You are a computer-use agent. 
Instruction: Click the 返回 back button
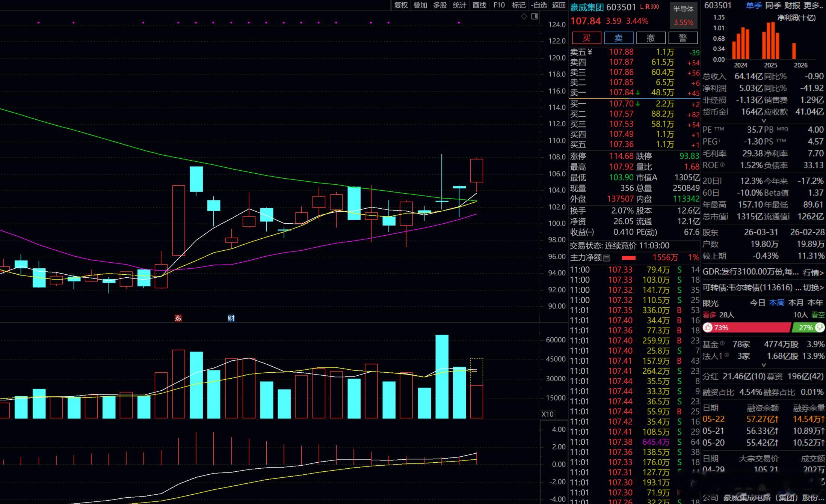[559, 5]
